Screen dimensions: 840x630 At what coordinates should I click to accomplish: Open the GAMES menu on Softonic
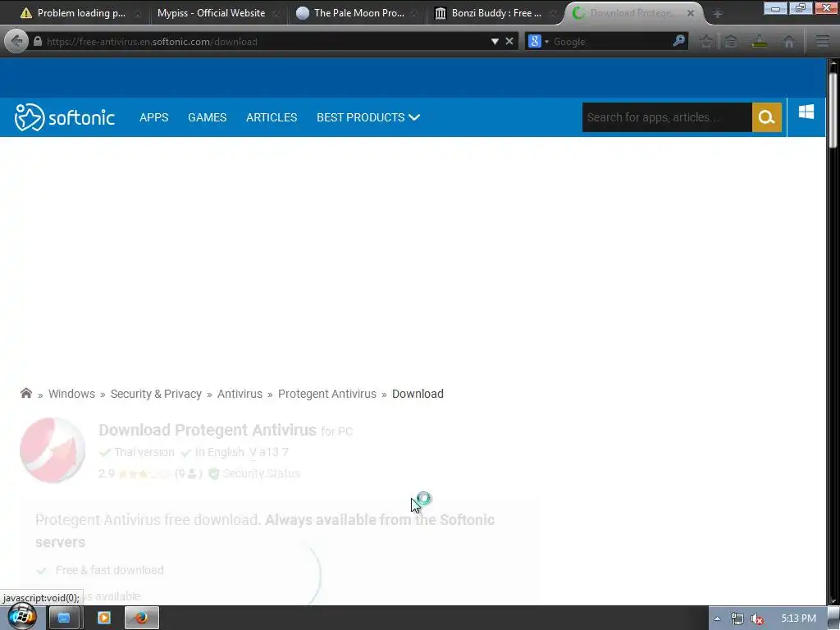coord(208,117)
